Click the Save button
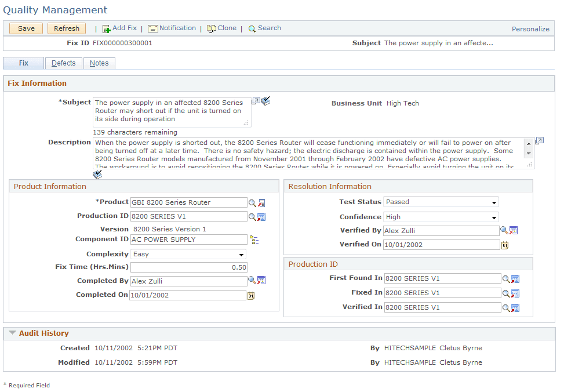This screenshot has width=564, height=392. [26, 28]
